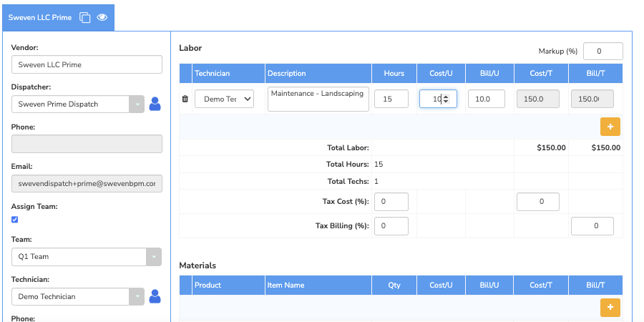Click the user icon beside Technician field
This screenshot has height=322, width=644.
click(x=155, y=296)
